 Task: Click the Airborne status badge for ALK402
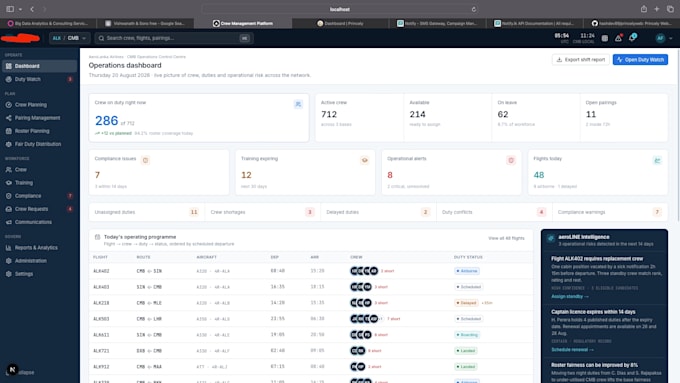[467, 271]
